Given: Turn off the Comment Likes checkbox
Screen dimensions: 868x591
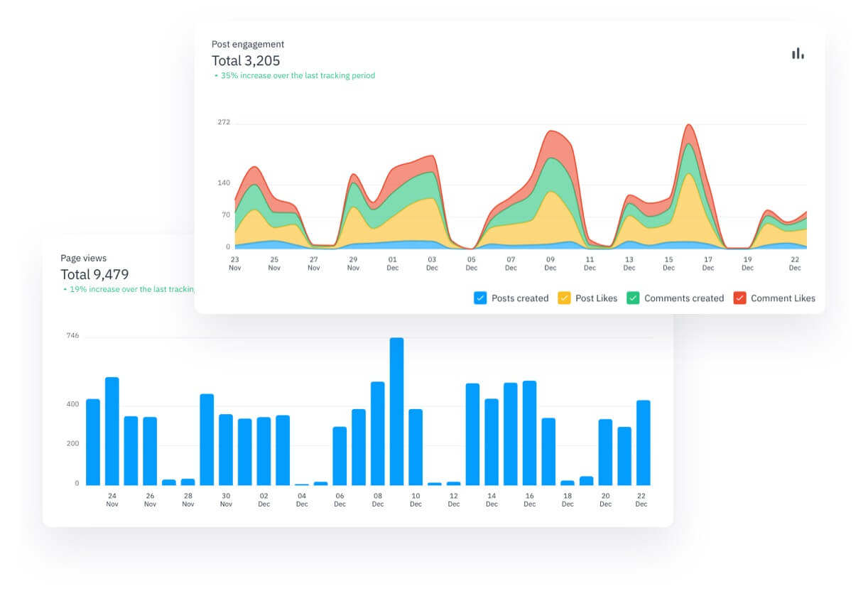Looking at the screenshot, I should pos(739,298).
